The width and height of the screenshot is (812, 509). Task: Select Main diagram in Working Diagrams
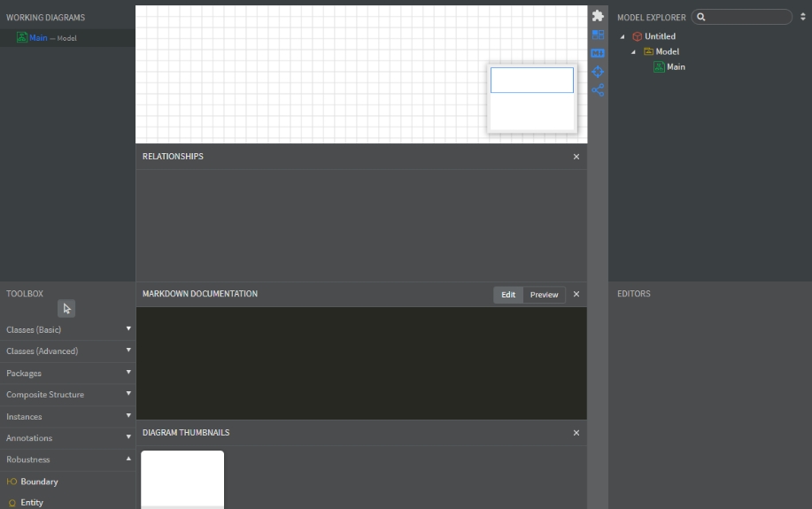coord(38,38)
